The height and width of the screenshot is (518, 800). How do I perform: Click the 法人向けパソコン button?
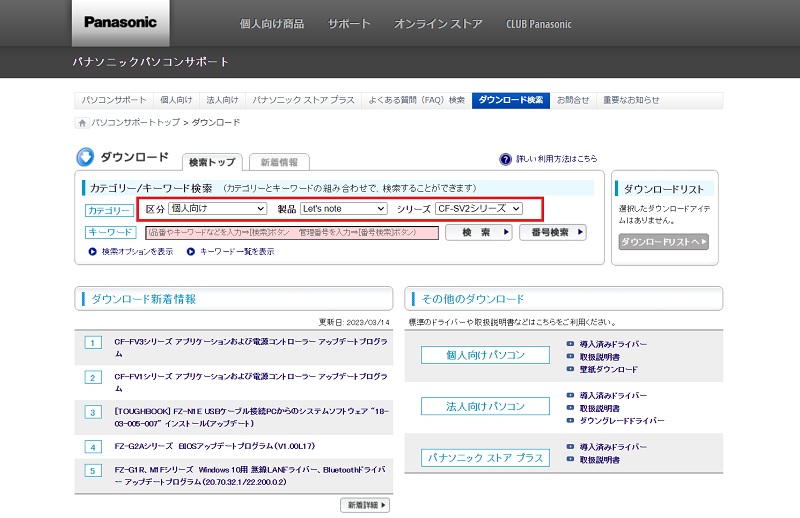tap(485, 407)
